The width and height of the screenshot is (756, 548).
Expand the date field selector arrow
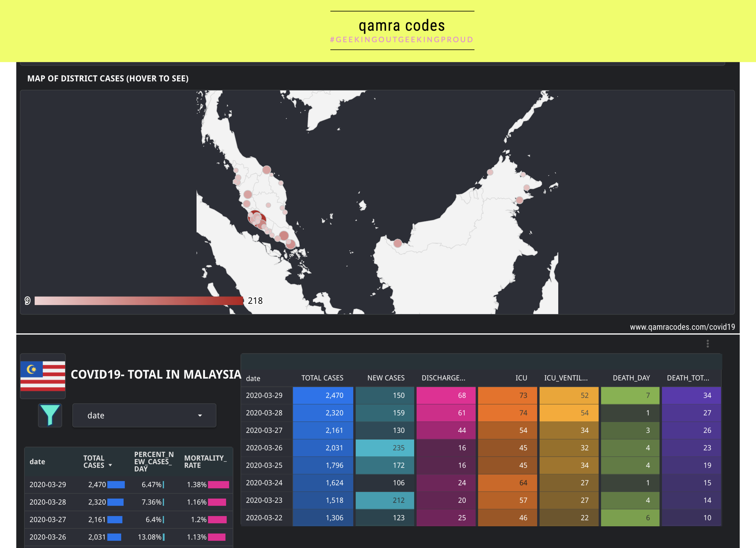pos(199,416)
